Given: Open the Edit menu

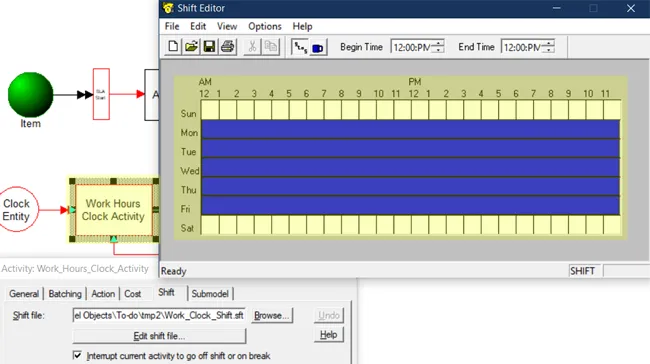Looking at the screenshot, I should point(198,26).
